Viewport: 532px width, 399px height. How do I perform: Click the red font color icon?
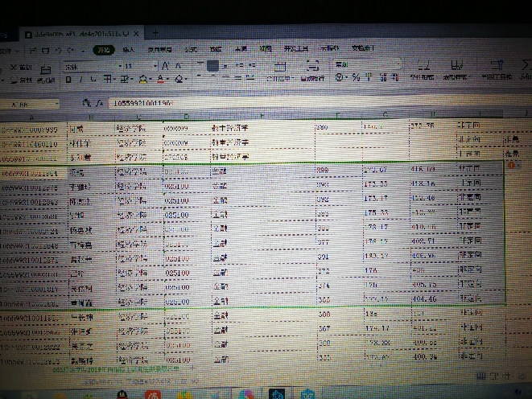tap(160, 80)
